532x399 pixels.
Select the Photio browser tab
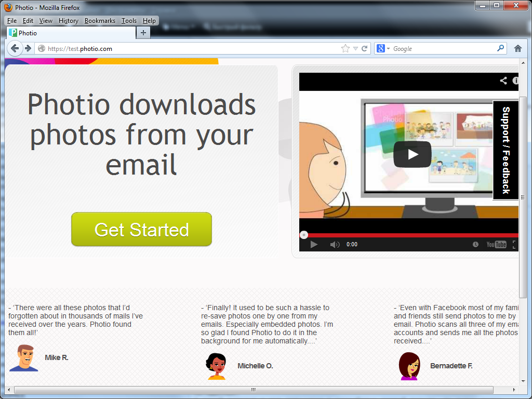coord(71,33)
